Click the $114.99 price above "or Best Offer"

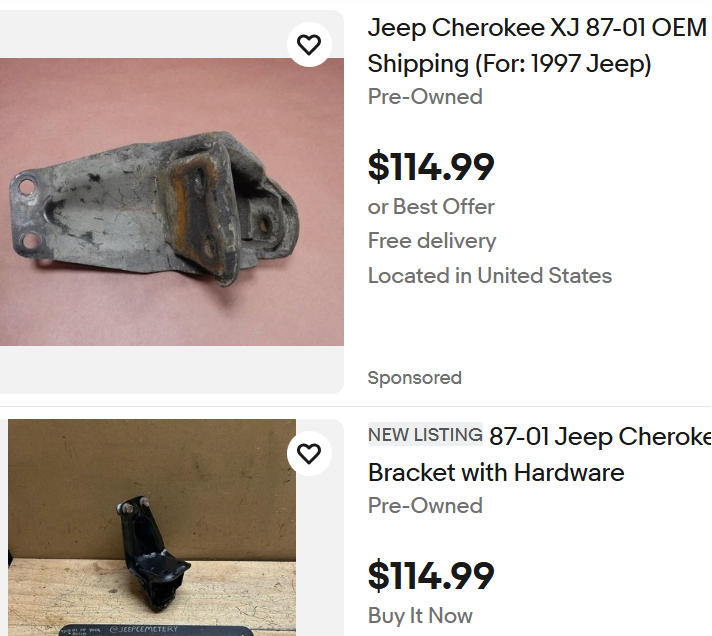[x=431, y=167]
